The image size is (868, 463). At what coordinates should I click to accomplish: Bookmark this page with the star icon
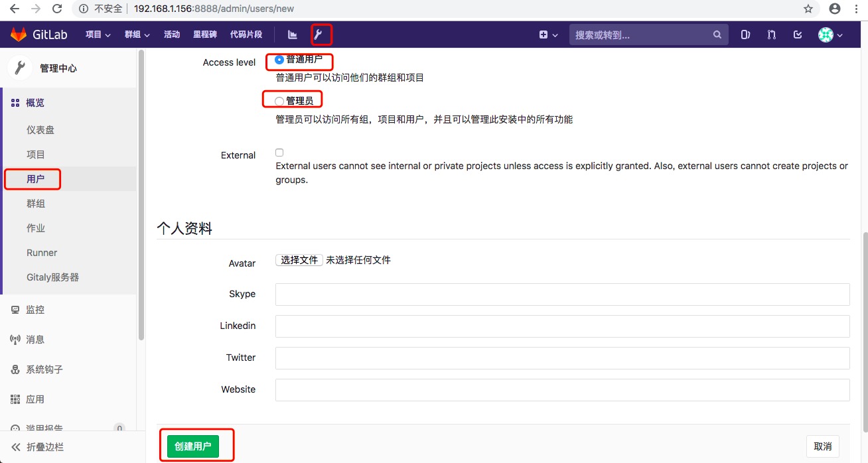click(808, 9)
